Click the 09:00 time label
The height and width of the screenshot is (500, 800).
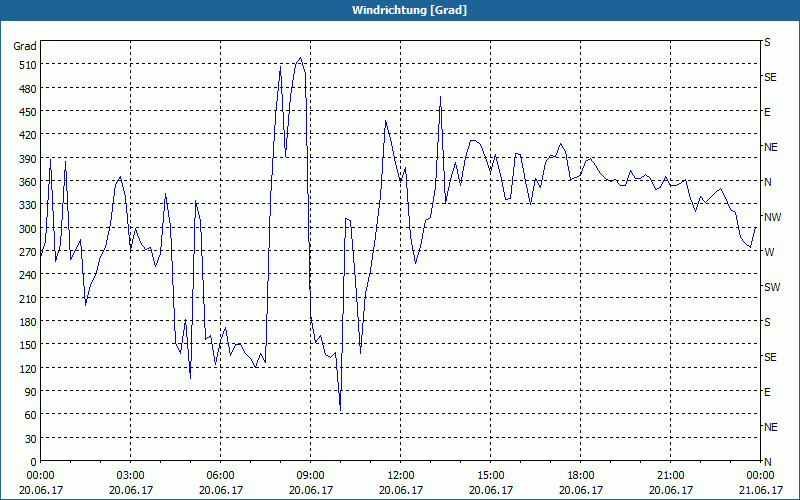click(311, 476)
